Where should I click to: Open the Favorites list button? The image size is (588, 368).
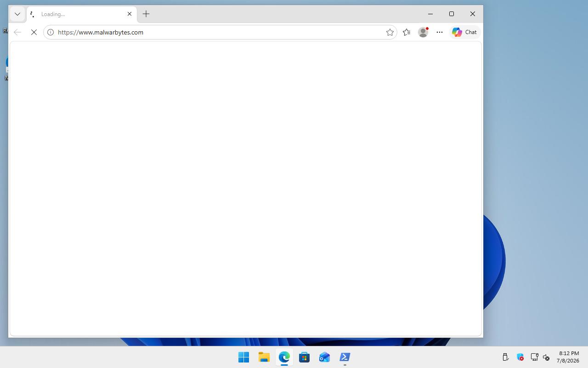pos(407,32)
